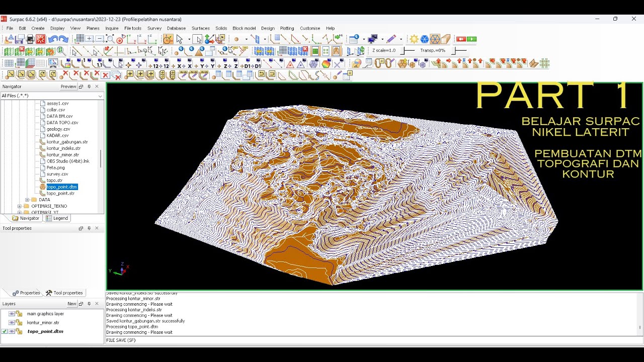The image size is (644, 362).
Task: Click the green play macro icon
Action: tap(471, 39)
